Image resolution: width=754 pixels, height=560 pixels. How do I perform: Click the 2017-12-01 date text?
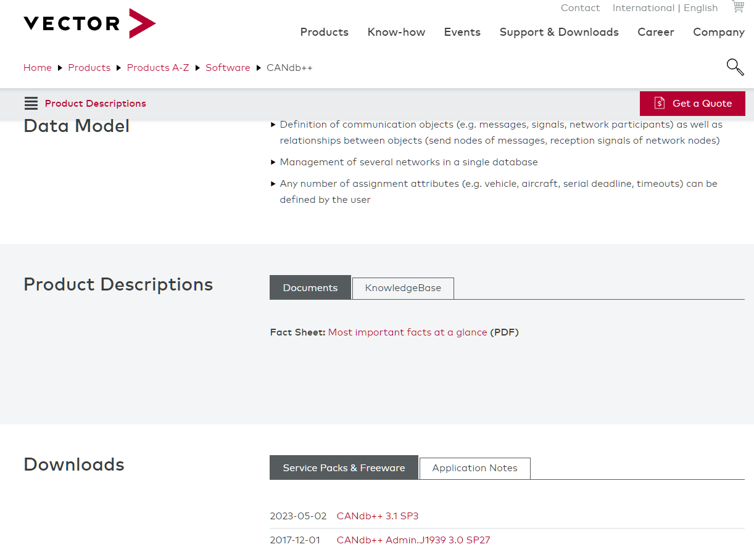click(x=295, y=540)
